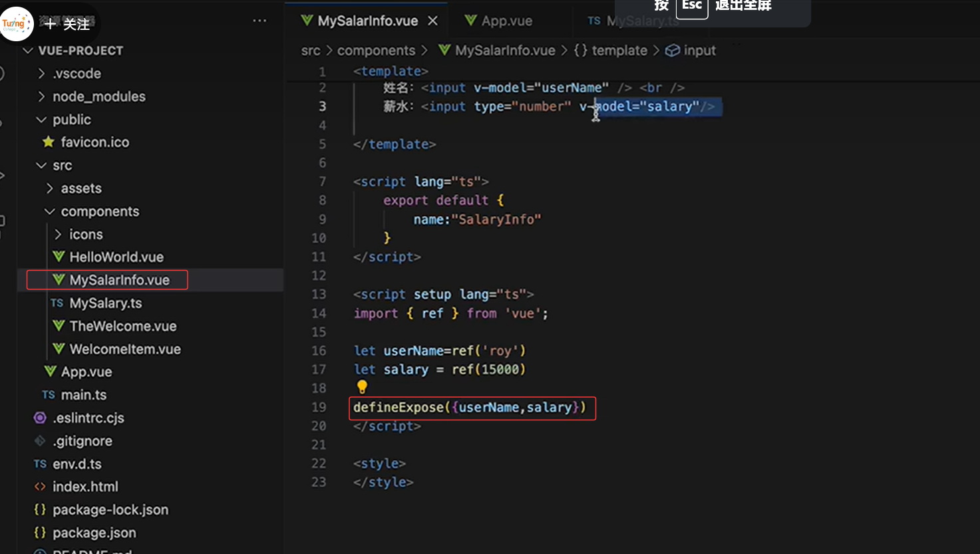Image resolution: width=980 pixels, height=554 pixels.
Task: Click on type="number" attribute
Action: (x=523, y=106)
